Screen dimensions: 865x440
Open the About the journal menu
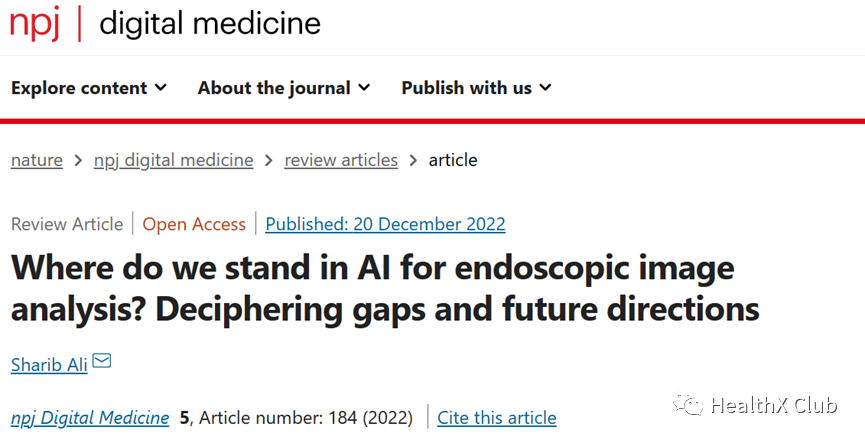[x=284, y=88]
